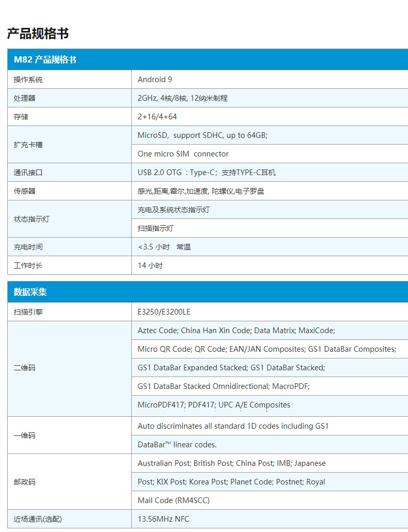408x532 pixels.
Task: Click the 一维码 label cell
Action: coord(69,435)
